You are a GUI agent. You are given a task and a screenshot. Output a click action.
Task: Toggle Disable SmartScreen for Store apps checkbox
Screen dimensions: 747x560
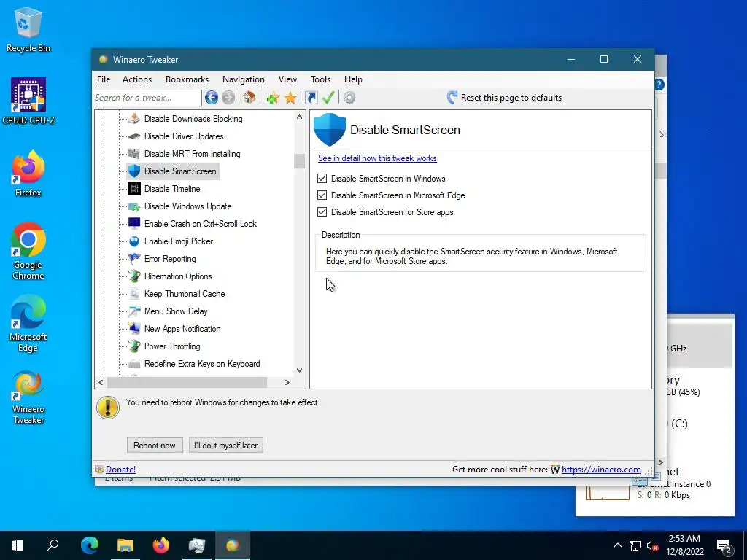point(322,212)
